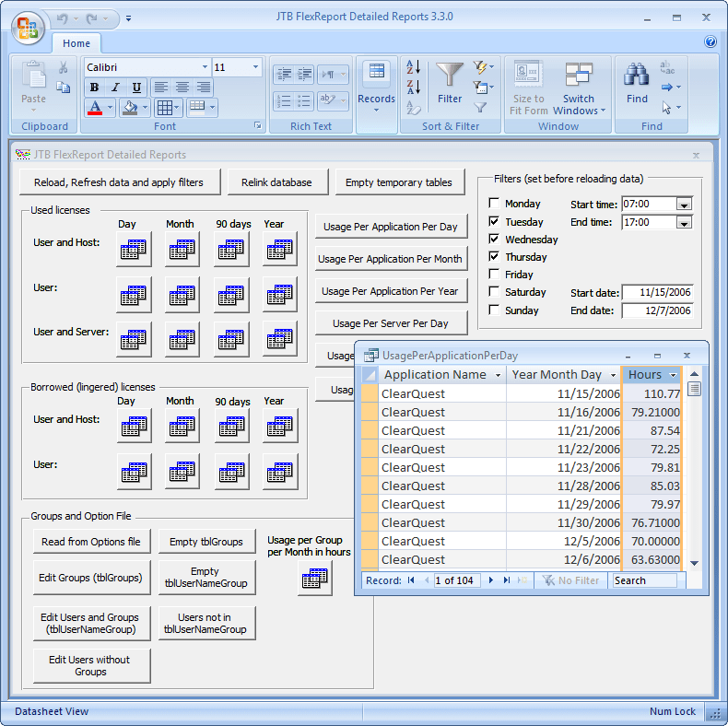
Task: Select the Home ribbon tab
Action: pos(76,43)
